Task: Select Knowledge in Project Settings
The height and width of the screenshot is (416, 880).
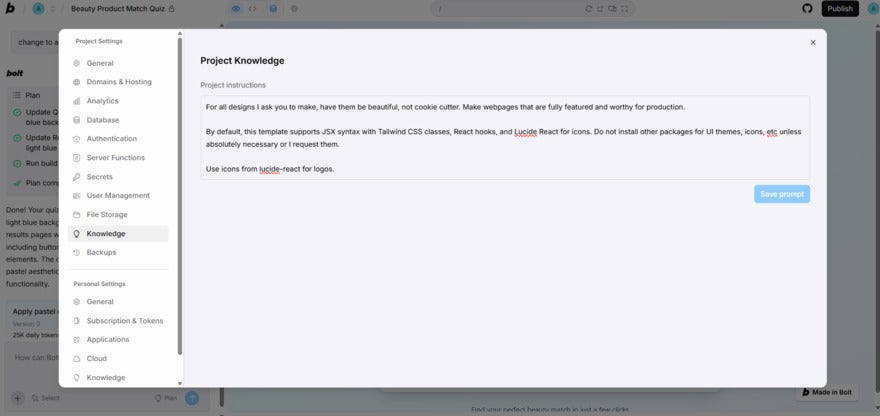Action: pos(106,234)
